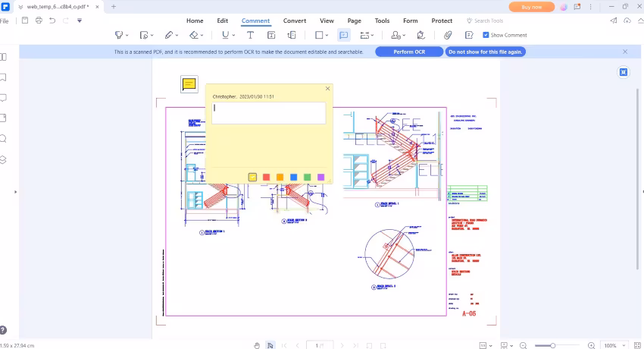This screenshot has height=349, width=644.
Task: Pick the purple note color swatch
Action: tap(320, 178)
